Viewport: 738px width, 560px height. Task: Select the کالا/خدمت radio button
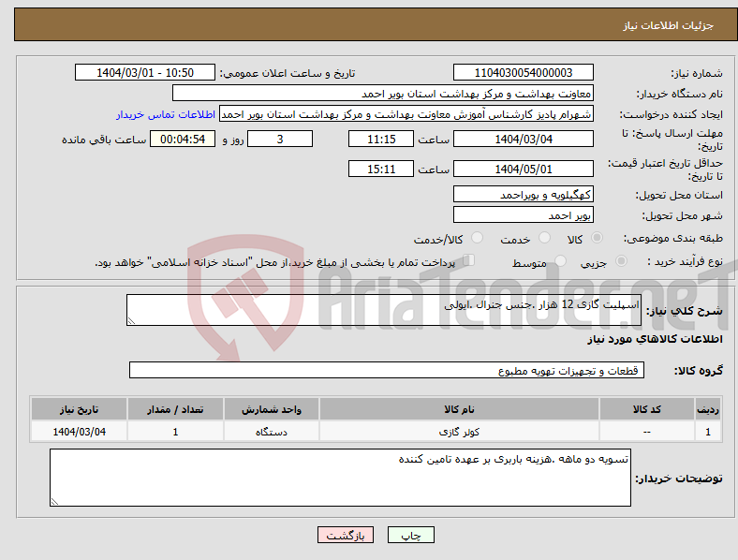tap(478, 238)
